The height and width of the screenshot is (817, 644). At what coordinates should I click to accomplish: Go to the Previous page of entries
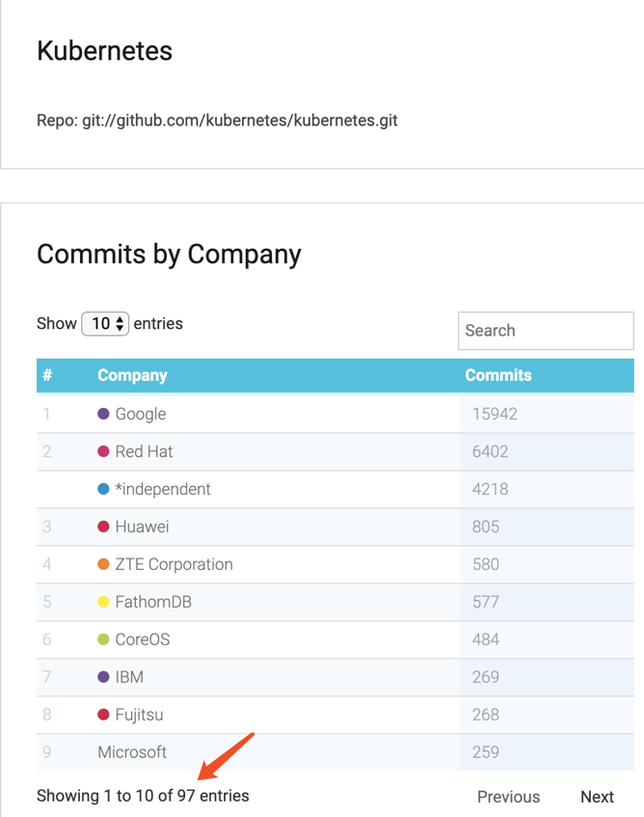(x=508, y=797)
